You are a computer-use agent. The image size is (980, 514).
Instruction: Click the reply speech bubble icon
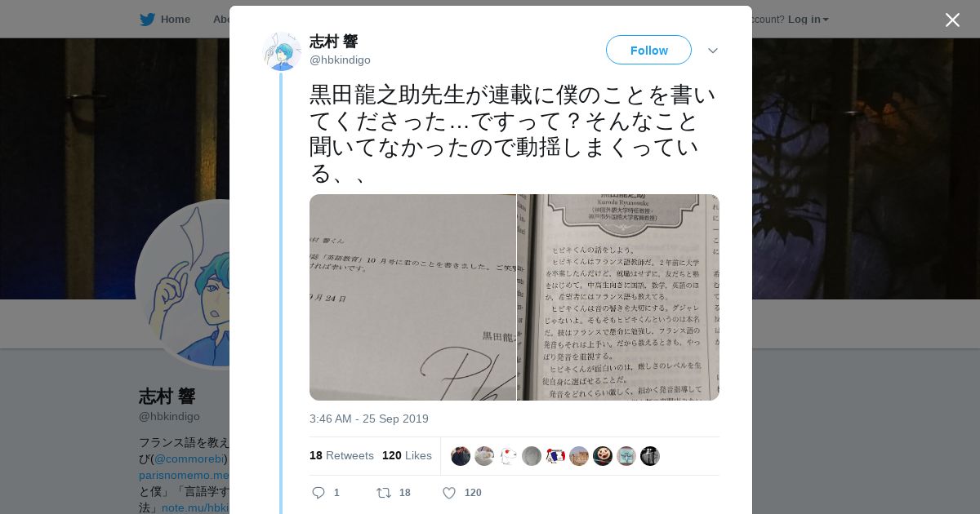[318, 493]
